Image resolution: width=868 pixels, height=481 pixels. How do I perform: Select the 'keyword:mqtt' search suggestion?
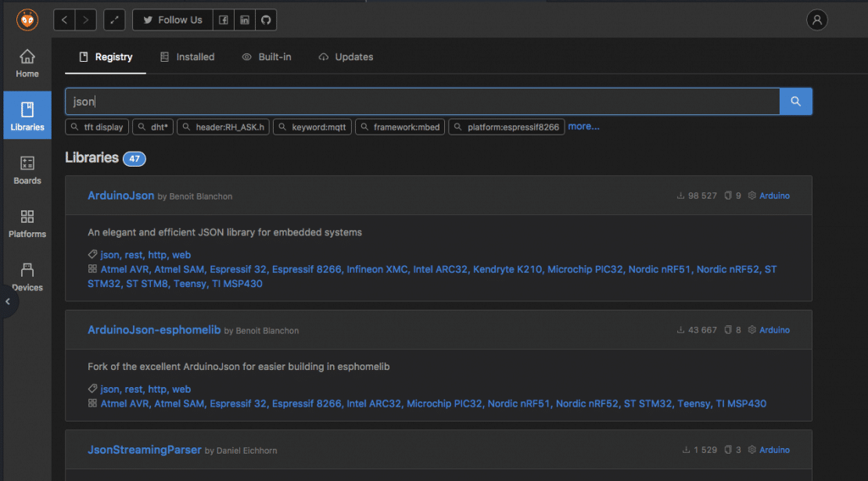[x=312, y=127]
